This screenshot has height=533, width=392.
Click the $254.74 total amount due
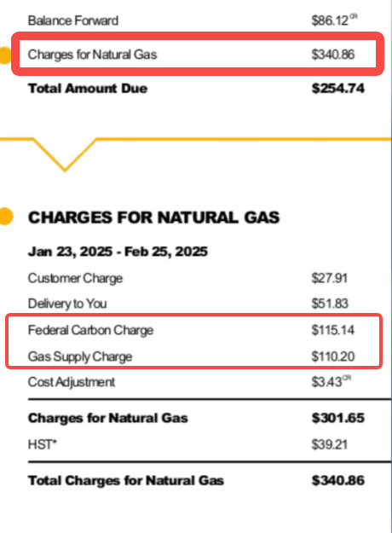point(338,89)
